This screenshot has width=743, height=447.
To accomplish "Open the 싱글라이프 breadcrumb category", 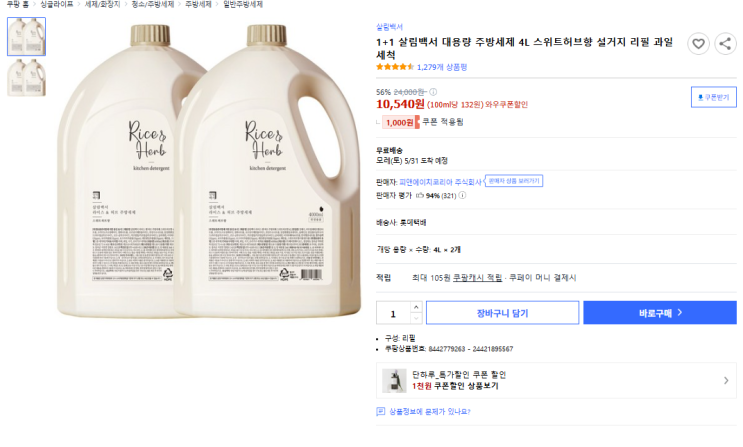I will (56, 4).
